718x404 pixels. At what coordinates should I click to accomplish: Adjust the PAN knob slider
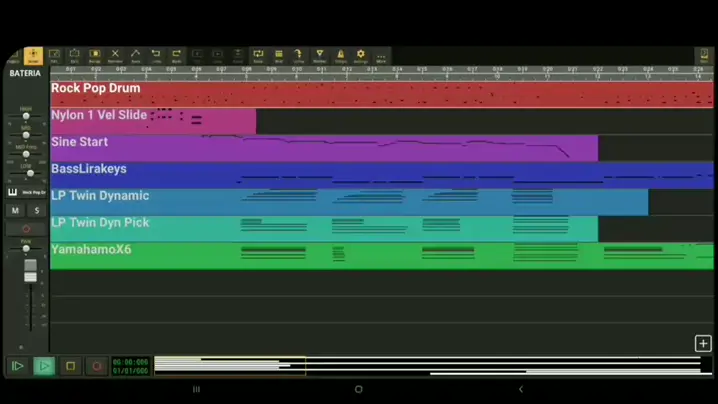pyautogui.click(x=26, y=248)
